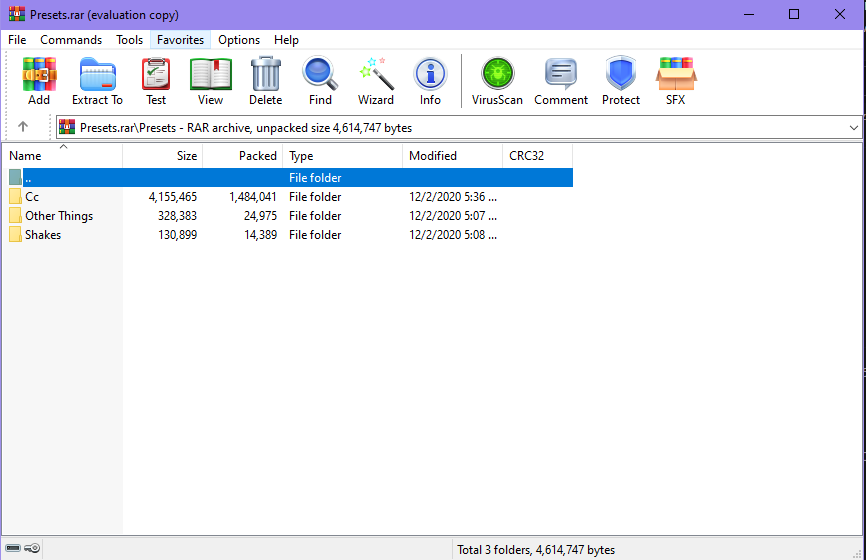Click the parent '..' folder icon

15,177
